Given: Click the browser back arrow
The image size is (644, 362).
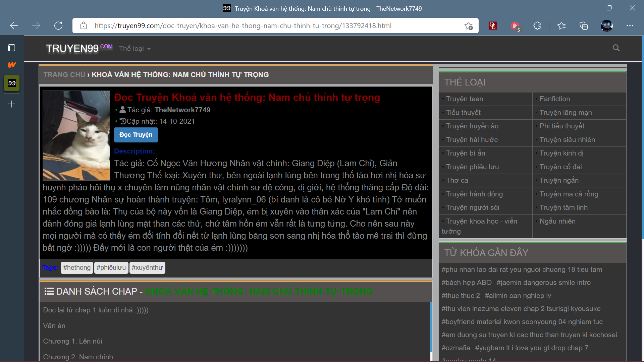Looking at the screenshot, I should coord(14,26).
